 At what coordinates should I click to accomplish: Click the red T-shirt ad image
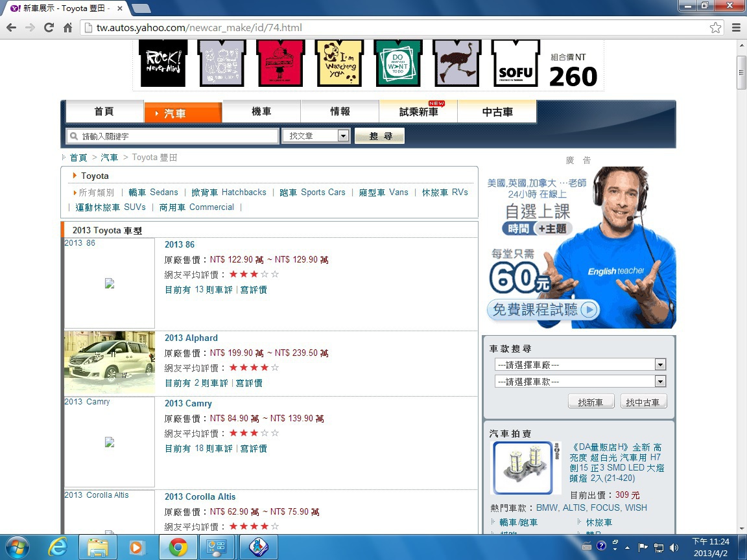(281, 64)
